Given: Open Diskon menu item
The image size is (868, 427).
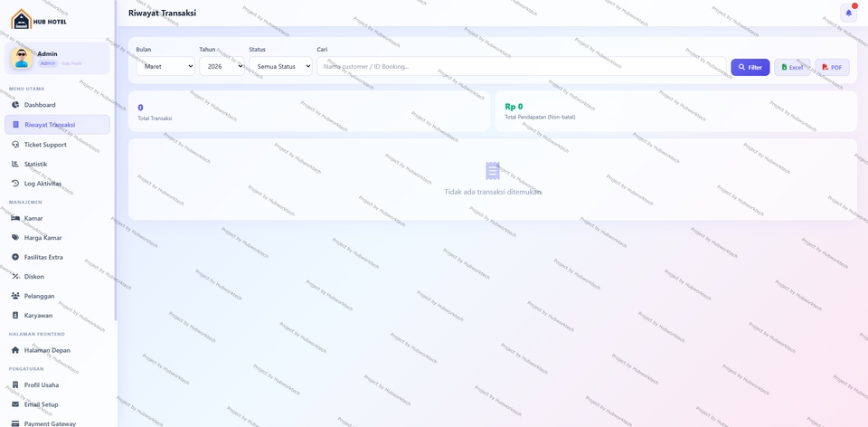Looking at the screenshot, I should tap(57, 276).
